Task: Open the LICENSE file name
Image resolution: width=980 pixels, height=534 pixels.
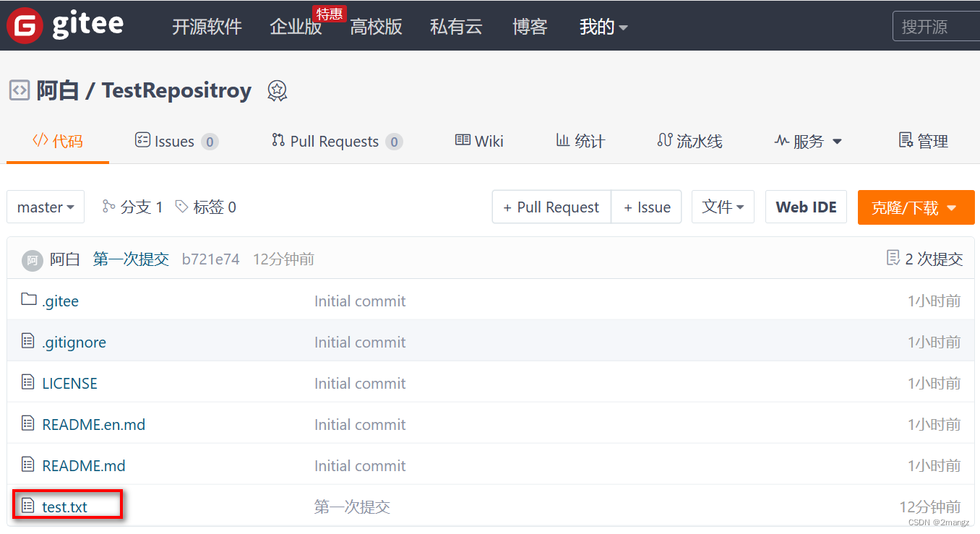Action: (x=69, y=384)
